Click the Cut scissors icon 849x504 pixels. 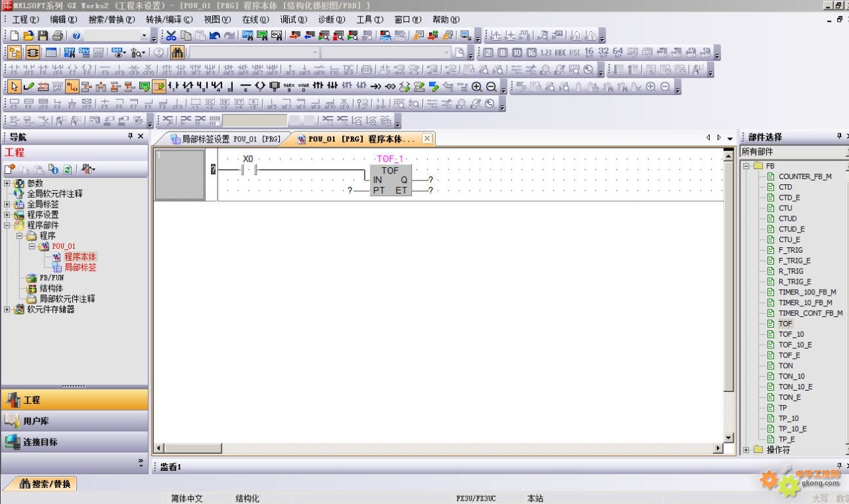[171, 36]
